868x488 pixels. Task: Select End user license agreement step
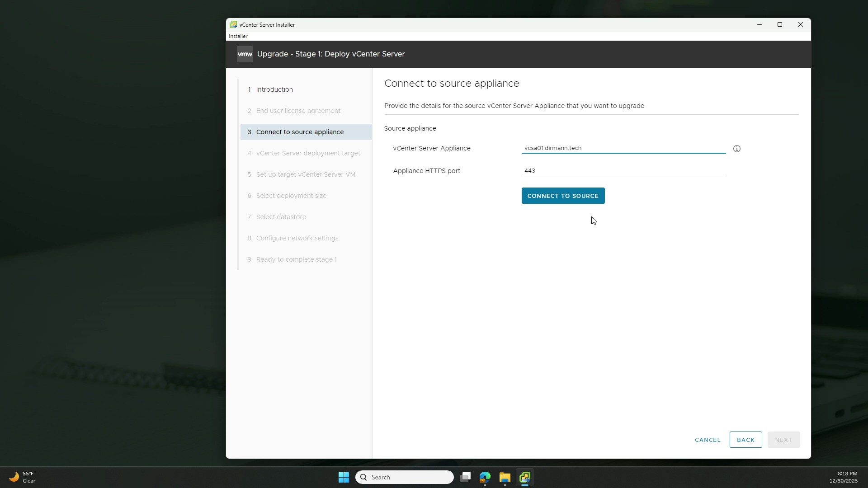click(x=306, y=111)
